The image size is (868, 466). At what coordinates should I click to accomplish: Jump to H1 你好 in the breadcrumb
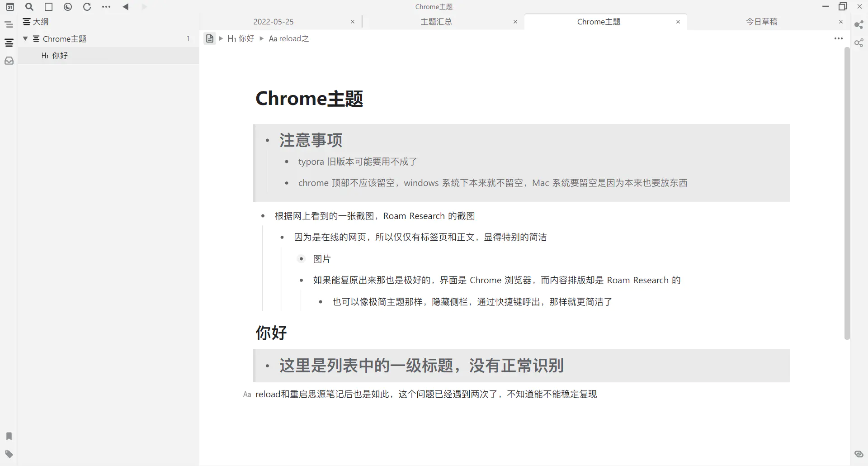241,38
